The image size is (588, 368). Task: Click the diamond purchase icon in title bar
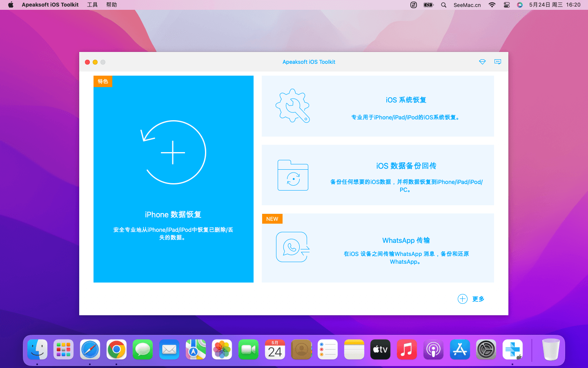[482, 62]
